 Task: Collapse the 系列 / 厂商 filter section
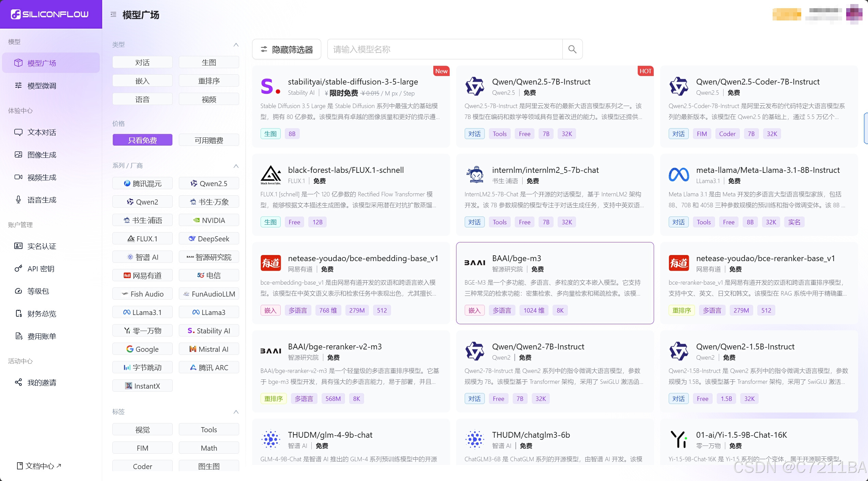click(x=236, y=166)
